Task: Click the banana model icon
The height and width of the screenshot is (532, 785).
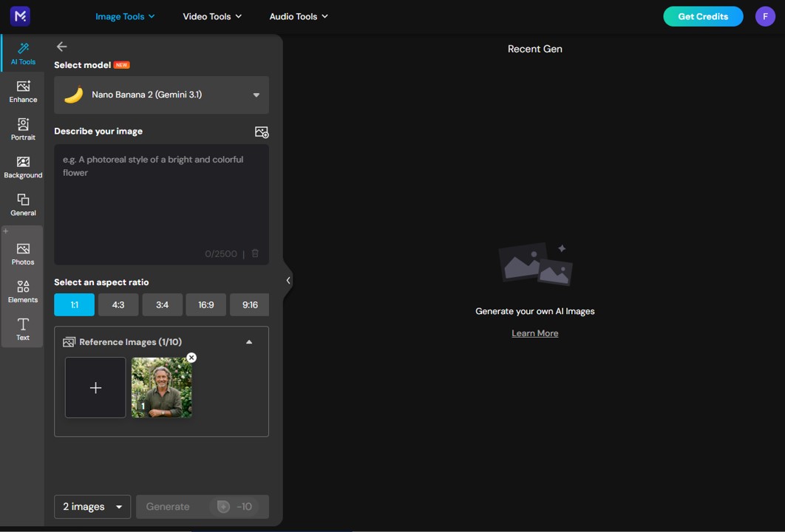Action: click(x=74, y=95)
